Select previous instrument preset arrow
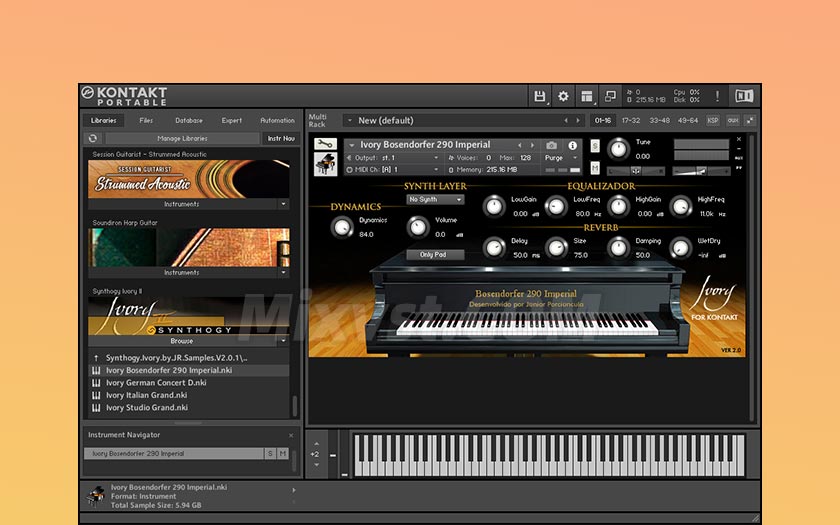840x525 pixels. coord(519,145)
